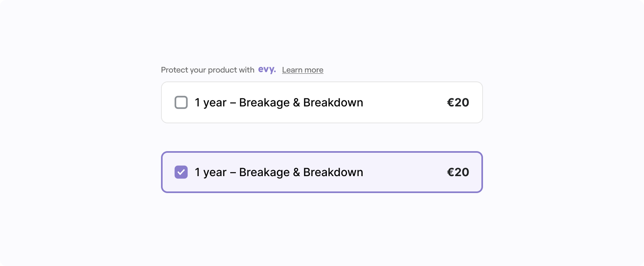Click the word "Breakdown" in the white card
644x266 pixels.
point(333,102)
